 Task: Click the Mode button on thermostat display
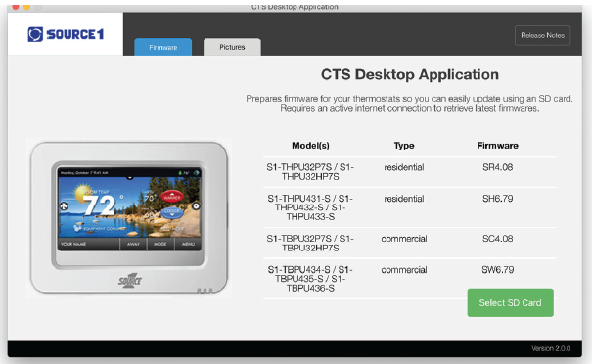tap(160, 244)
